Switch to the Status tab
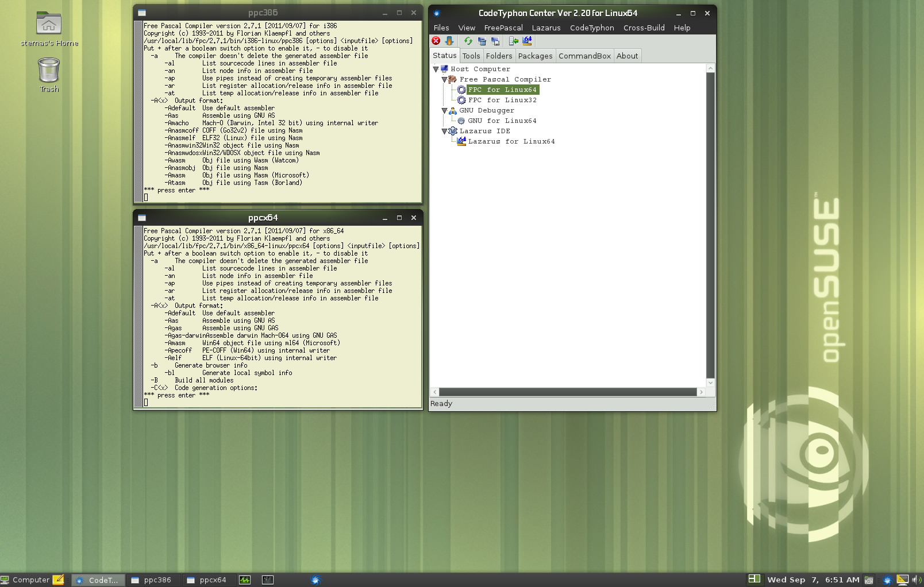Image resolution: width=924 pixels, height=587 pixels. [444, 55]
